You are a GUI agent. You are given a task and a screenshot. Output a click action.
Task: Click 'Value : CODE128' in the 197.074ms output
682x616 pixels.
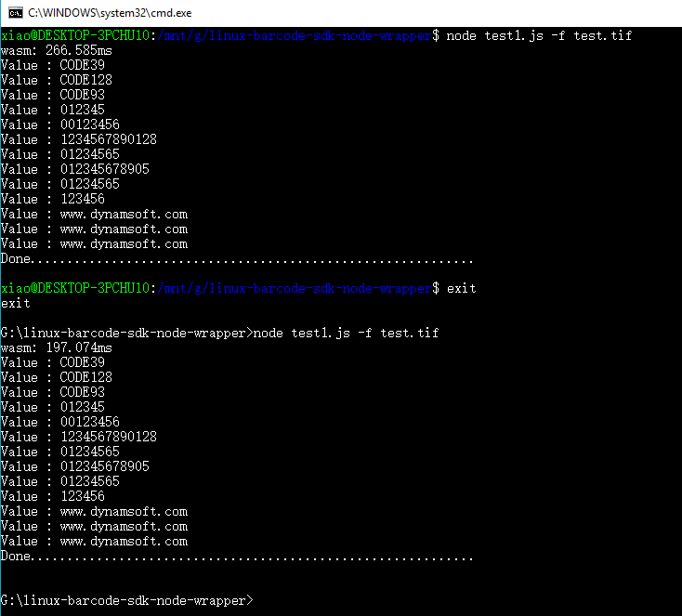click(x=56, y=377)
